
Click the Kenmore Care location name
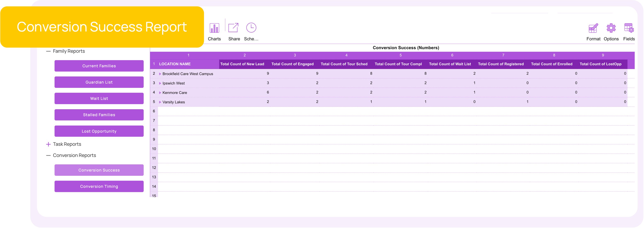pyautogui.click(x=175, y=93)
